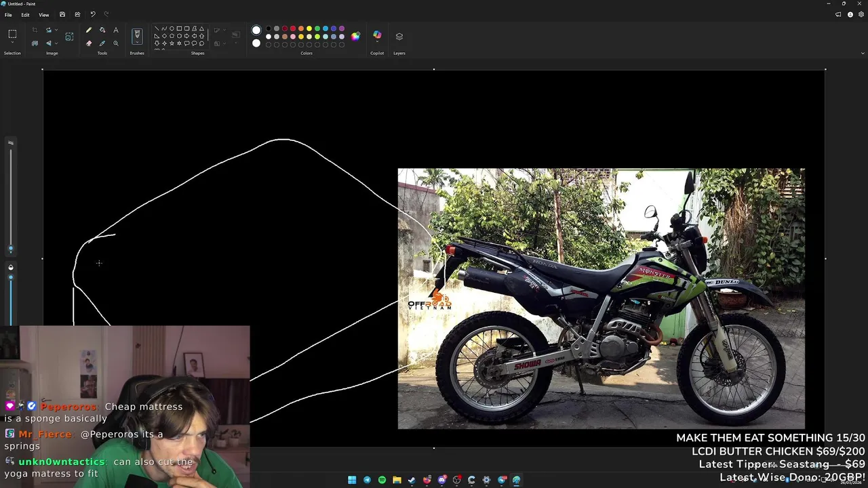Open the Windows Start button

(x=352, y=480)
